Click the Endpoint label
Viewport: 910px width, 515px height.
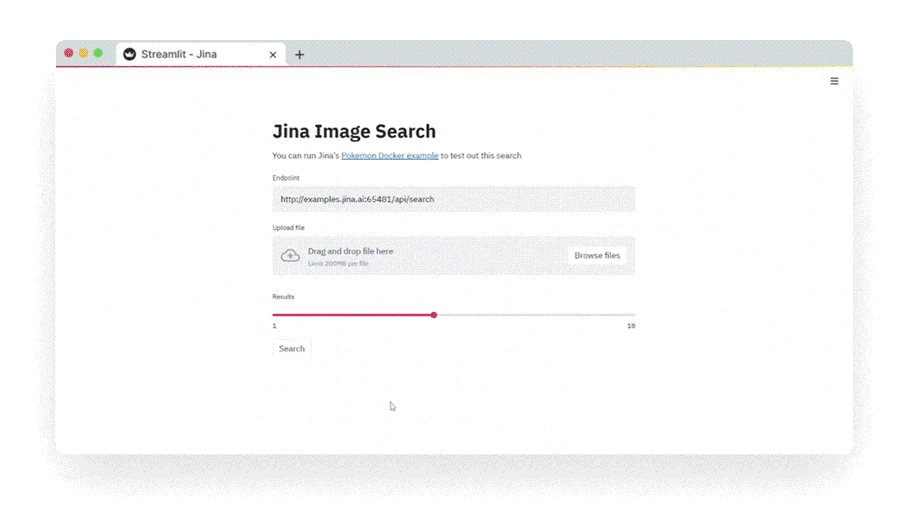286,178
